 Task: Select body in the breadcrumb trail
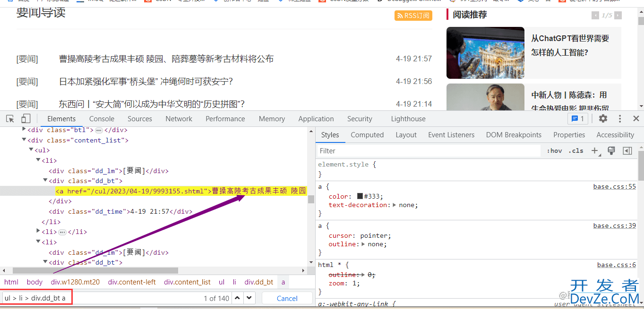click(x=34, y=282)
